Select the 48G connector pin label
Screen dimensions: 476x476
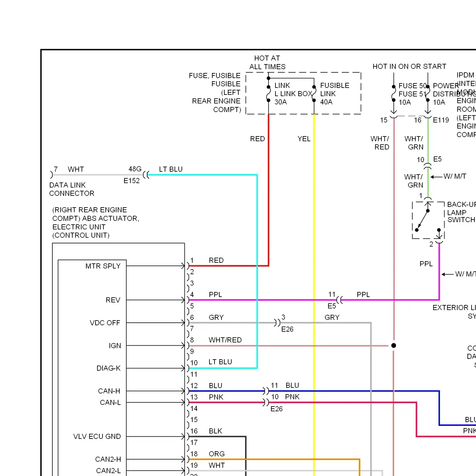[135, 169]
